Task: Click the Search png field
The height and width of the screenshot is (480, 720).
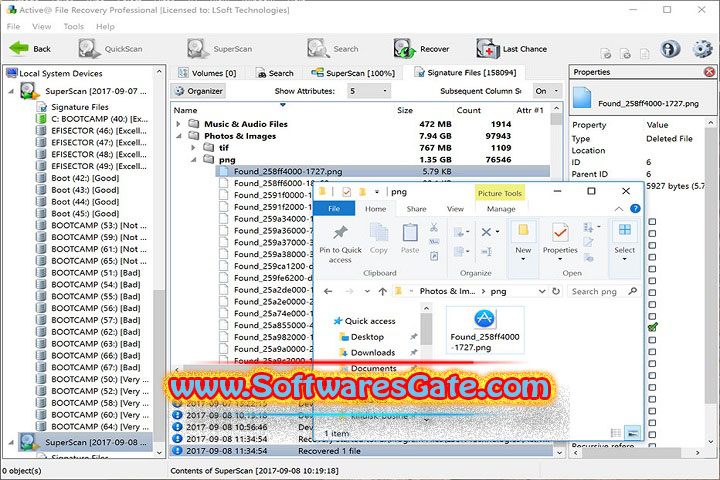Action: 603,291
